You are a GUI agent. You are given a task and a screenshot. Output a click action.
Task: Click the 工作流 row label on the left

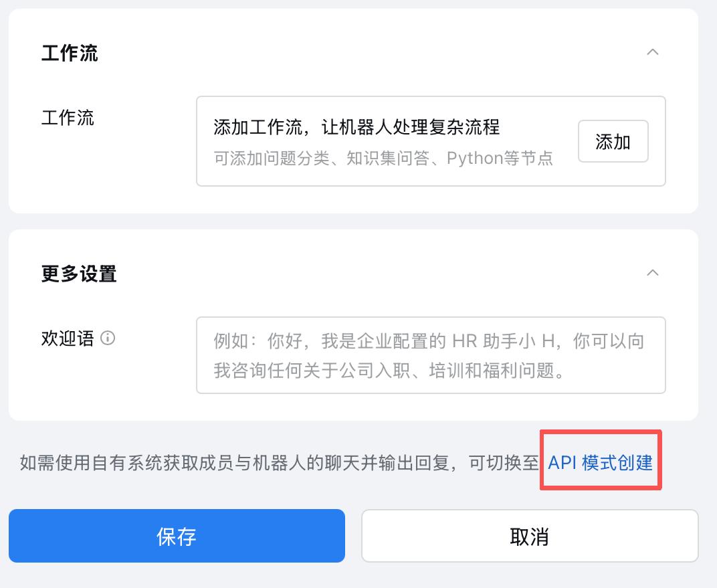pyautogui.click(x=66, y=118)
